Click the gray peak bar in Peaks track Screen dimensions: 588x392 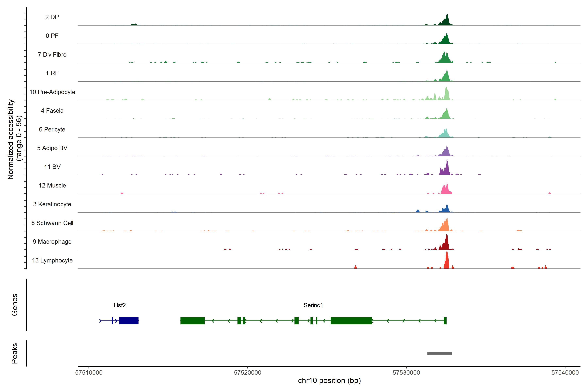[440, 353]
